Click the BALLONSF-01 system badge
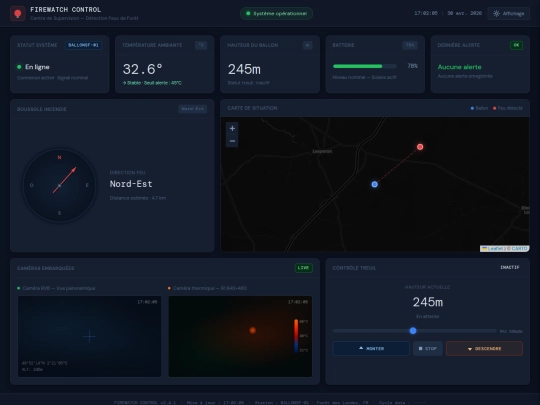The width and height of the screenshot is (540, 405). [x=83, y=45]
